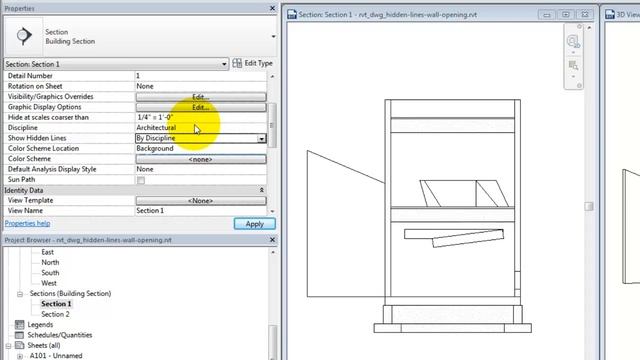Click the View Name Section 1 field
The width and height of the screenshot is (640, 360).
point(200,211)
